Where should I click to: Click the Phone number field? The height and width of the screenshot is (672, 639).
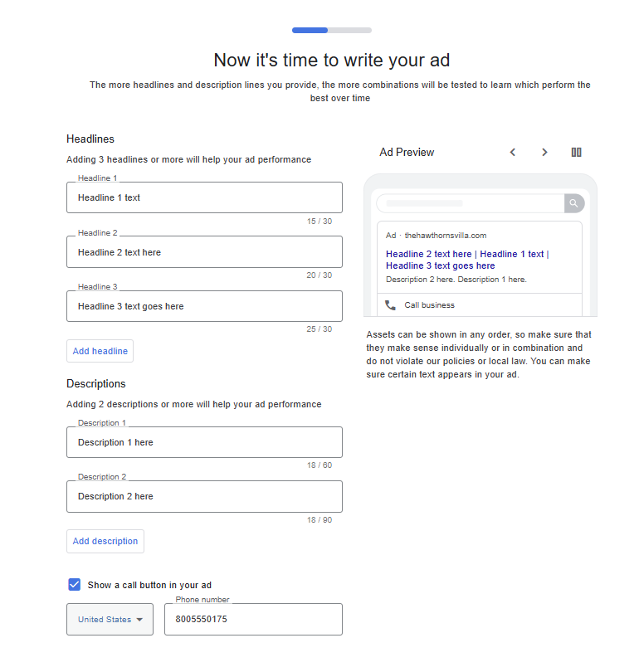[x=253, y=619]
